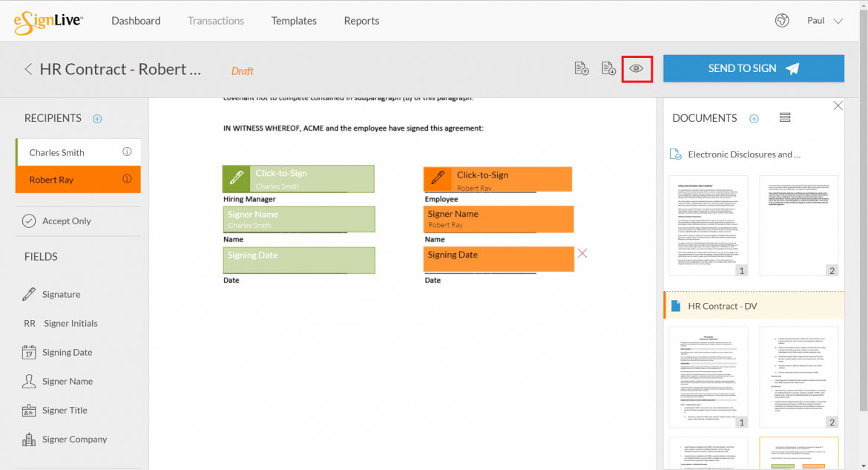
Task: Add a new document with plus icon
Action: [754, 118]
